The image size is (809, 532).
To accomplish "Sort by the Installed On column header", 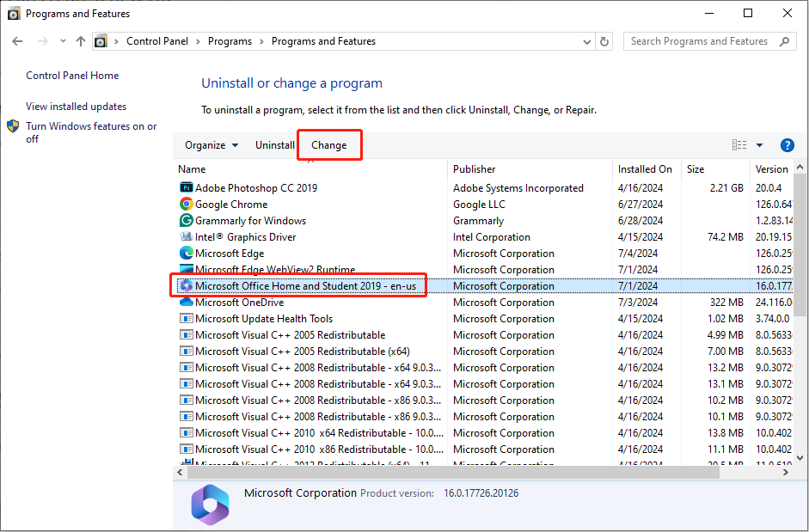I will (x=647, y=169).
